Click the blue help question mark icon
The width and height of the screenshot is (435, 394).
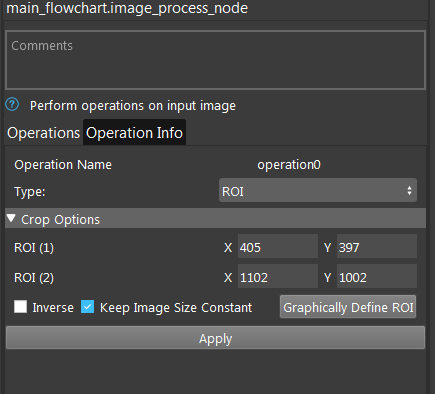click(12, 105)
